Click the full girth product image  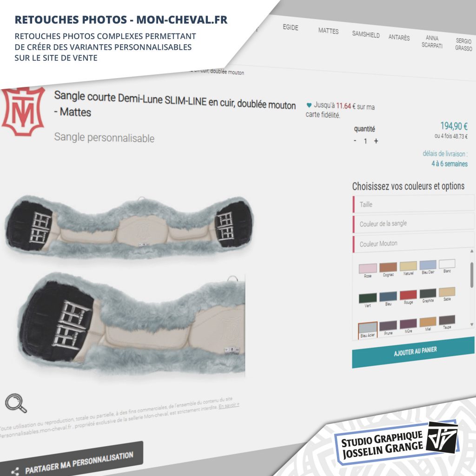pyautogui.click(x=130, y=227)
